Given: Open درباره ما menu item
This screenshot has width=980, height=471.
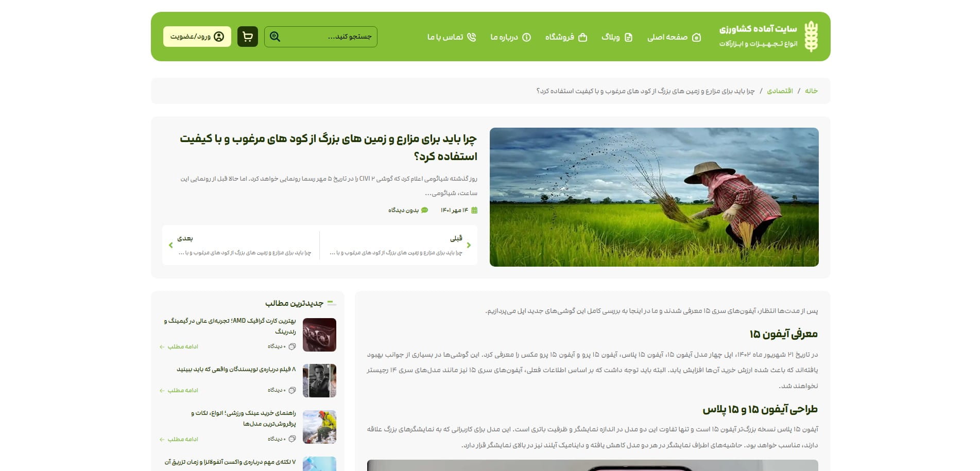Looking at the screenshot, I should click(x=510, y=37).
